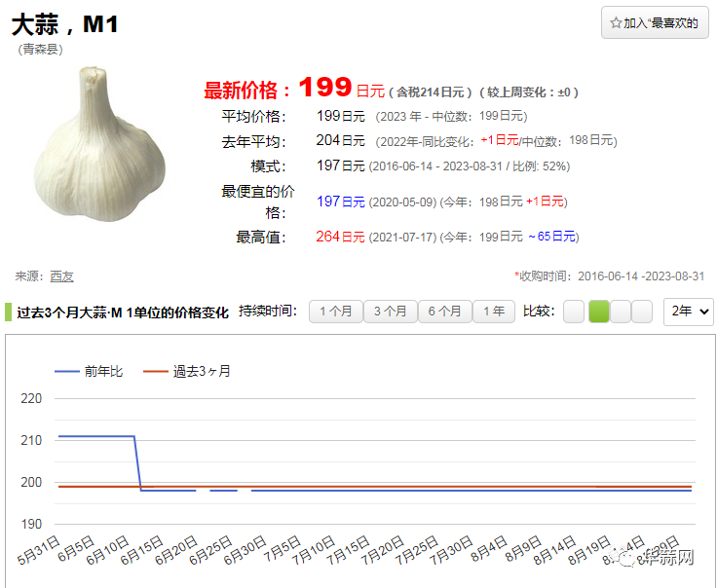The width and height of the screenshot is (717, 588).
Task: Click the blue line's drop near 6月15日
Action: tap(137, 463)
